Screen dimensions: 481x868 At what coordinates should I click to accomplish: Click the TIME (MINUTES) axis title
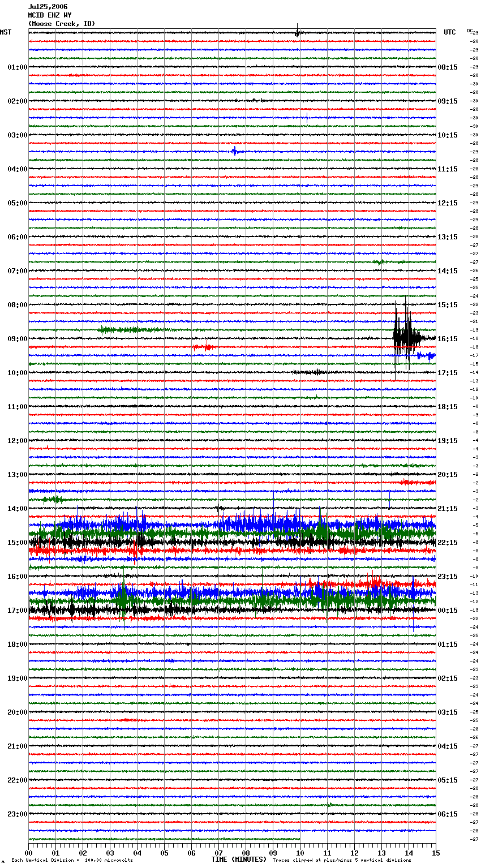239,860
